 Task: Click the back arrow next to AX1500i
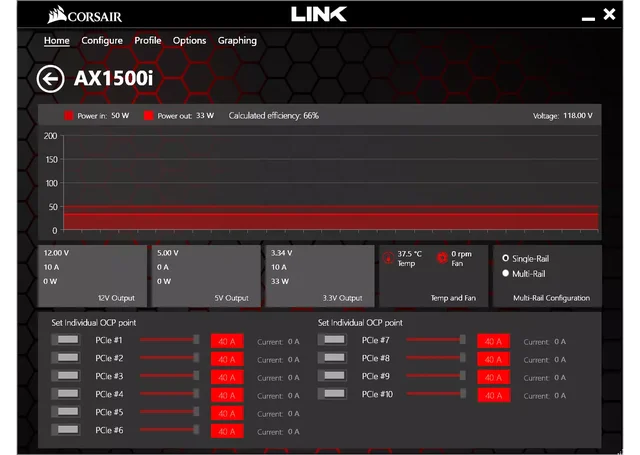pyautogui.click(x=50, y=79)
